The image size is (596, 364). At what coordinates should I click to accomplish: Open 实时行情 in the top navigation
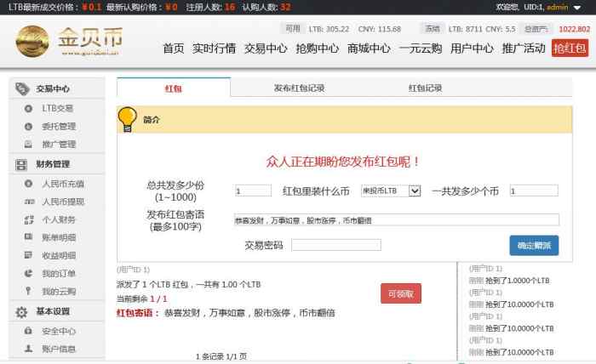214,48
